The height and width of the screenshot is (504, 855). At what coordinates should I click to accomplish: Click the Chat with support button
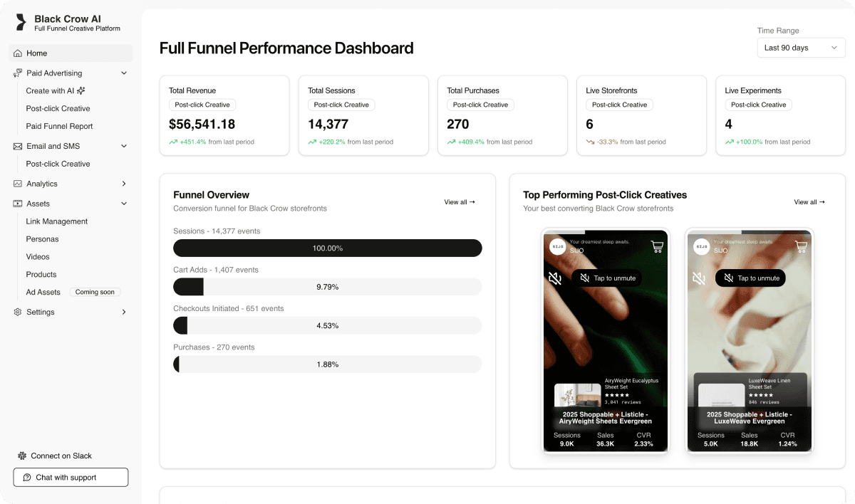71,477
